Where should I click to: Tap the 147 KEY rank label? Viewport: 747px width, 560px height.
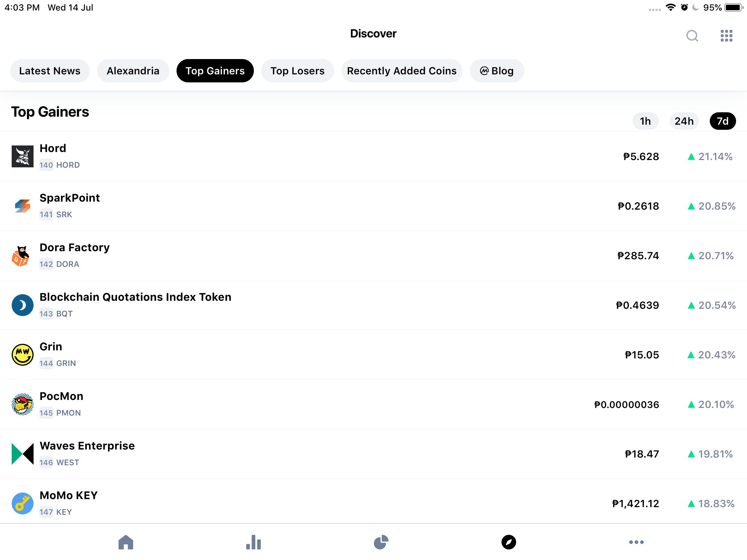[55, 512]
